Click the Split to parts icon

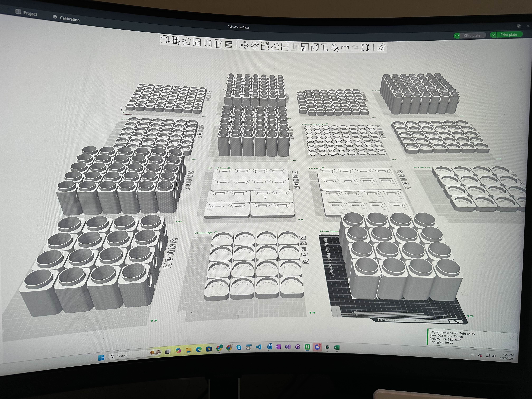(x=218, y=44)
